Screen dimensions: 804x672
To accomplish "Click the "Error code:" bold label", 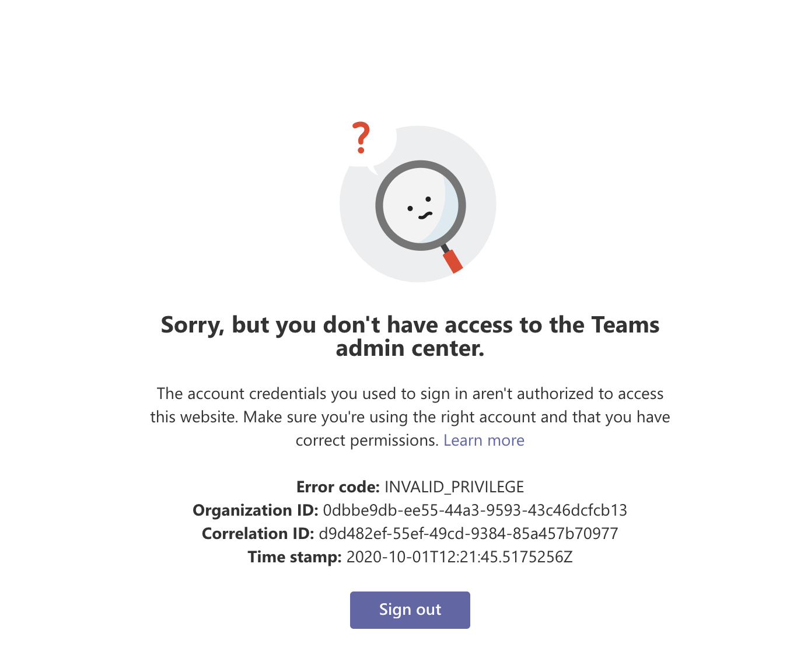I will tap(338, 487).
